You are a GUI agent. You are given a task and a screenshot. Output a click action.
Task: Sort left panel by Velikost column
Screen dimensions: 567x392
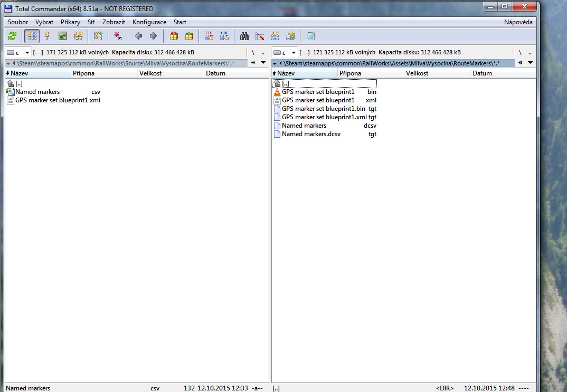(171, 73)
